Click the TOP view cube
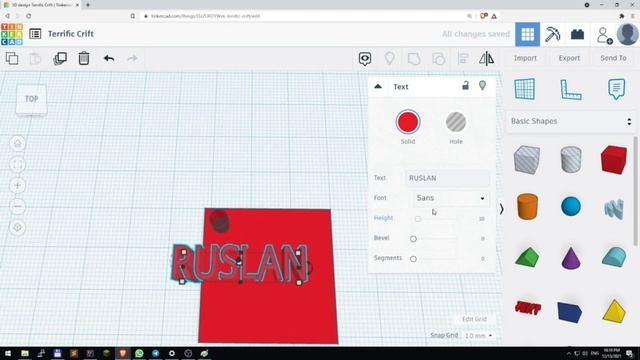This screenshot has height=360, width=640. point(31,99)
